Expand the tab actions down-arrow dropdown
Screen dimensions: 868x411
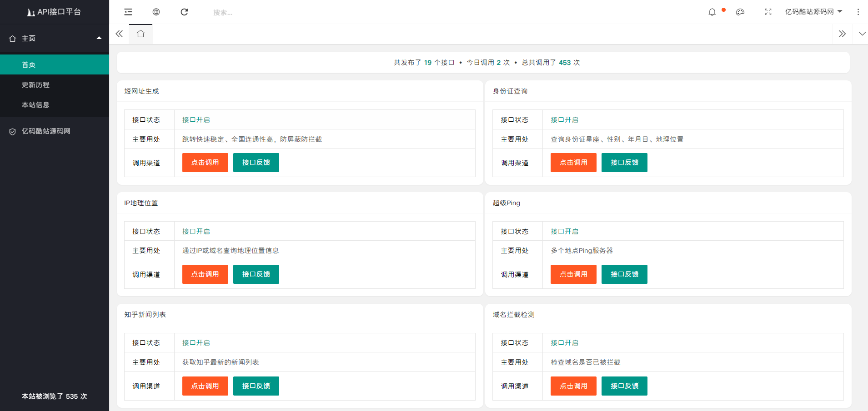tap(862, 34)
